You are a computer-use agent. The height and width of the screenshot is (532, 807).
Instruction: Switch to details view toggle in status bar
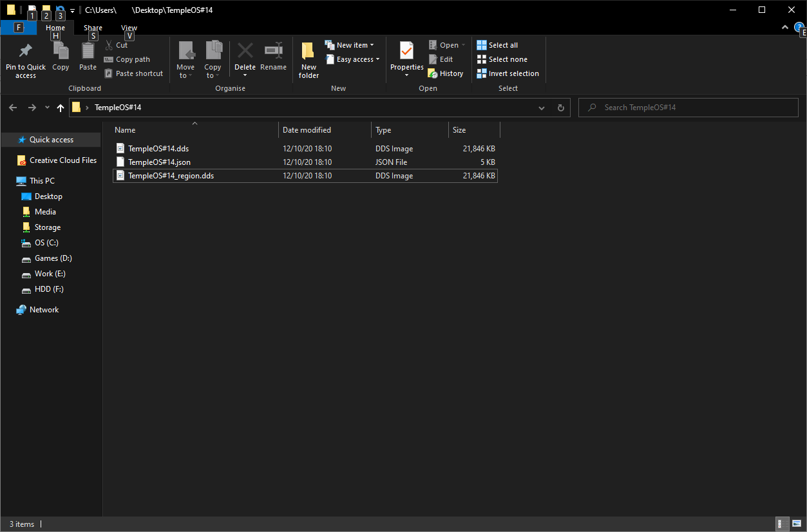coord(781,524)
